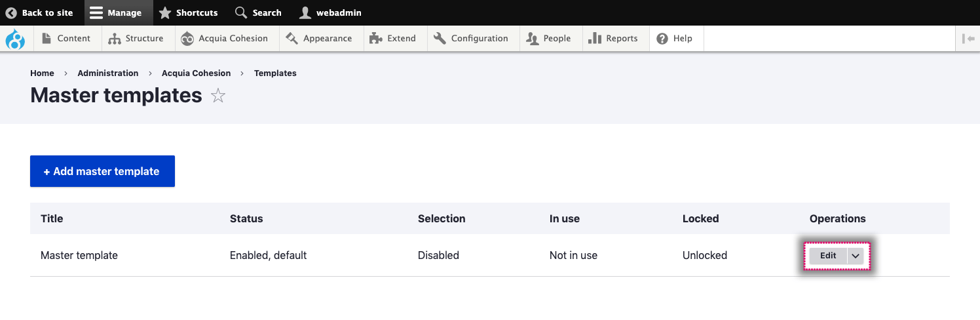Click the Locked column header
Viewport: 980px width, 320px height.
click(701, 218)
